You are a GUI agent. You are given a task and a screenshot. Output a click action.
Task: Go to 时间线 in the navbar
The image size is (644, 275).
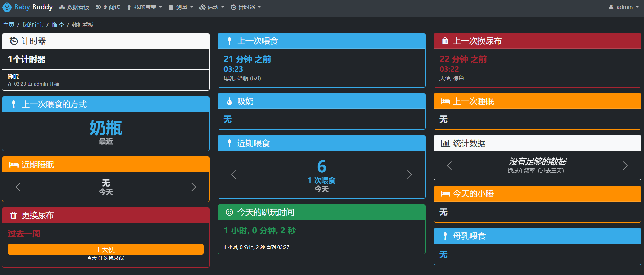coord(108,7)
